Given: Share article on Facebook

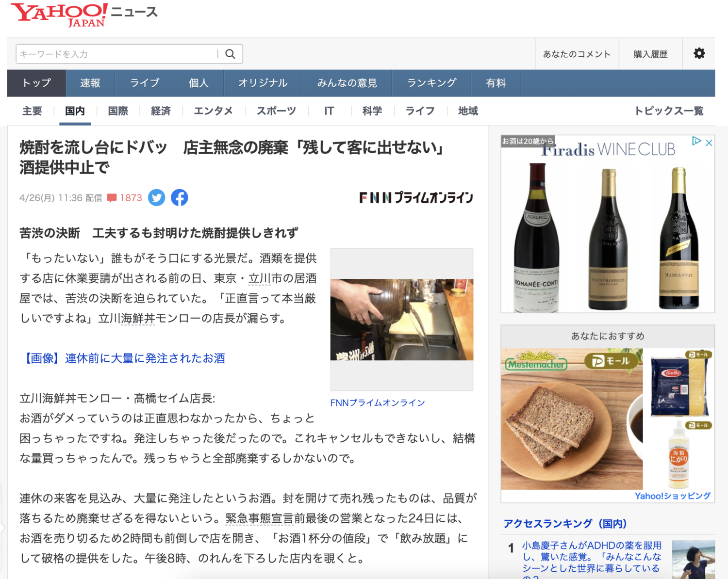Looking at the screenshot, I should pyautogui.click(x=179, y=197).
